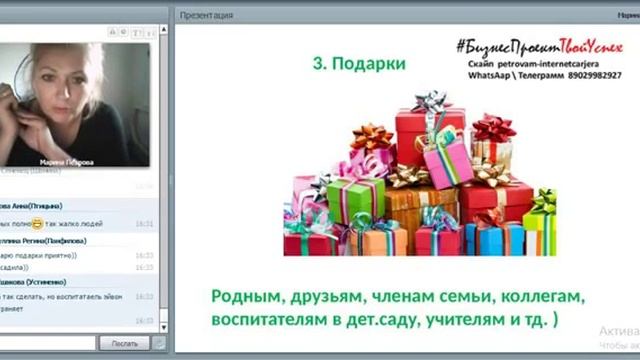Viewport: 640px width, 360px height.
Task: Click the chat scrollbar up arrow
Action: coord(164,29)
